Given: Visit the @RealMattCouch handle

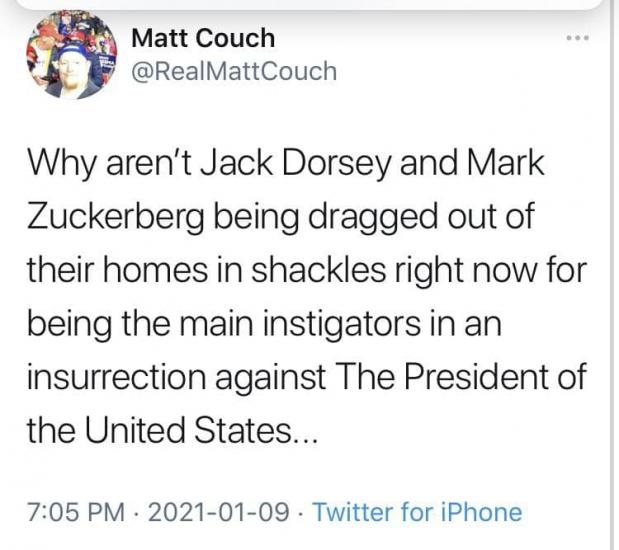Looking at the screenshot, I should [x=234, y=72].
